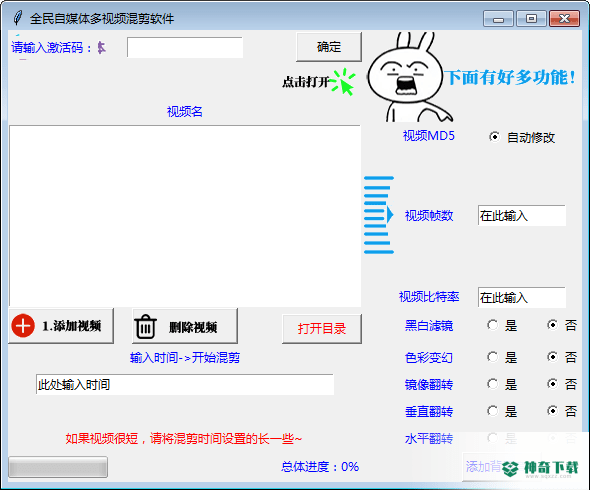
Task: Click inside the 视频名 video list box
Action: 185,216
